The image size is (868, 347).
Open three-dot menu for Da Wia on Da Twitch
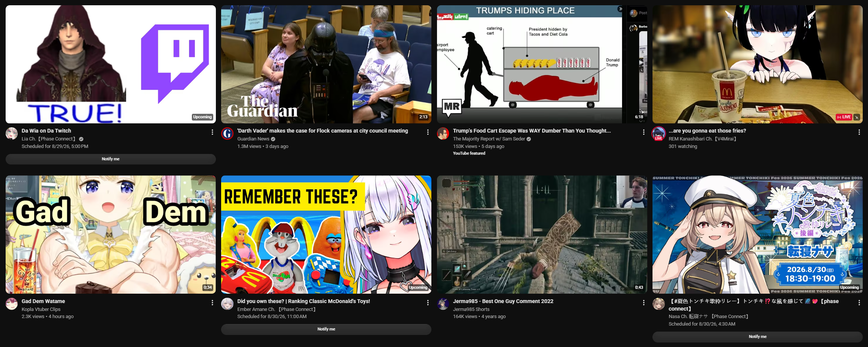point(212,132)
